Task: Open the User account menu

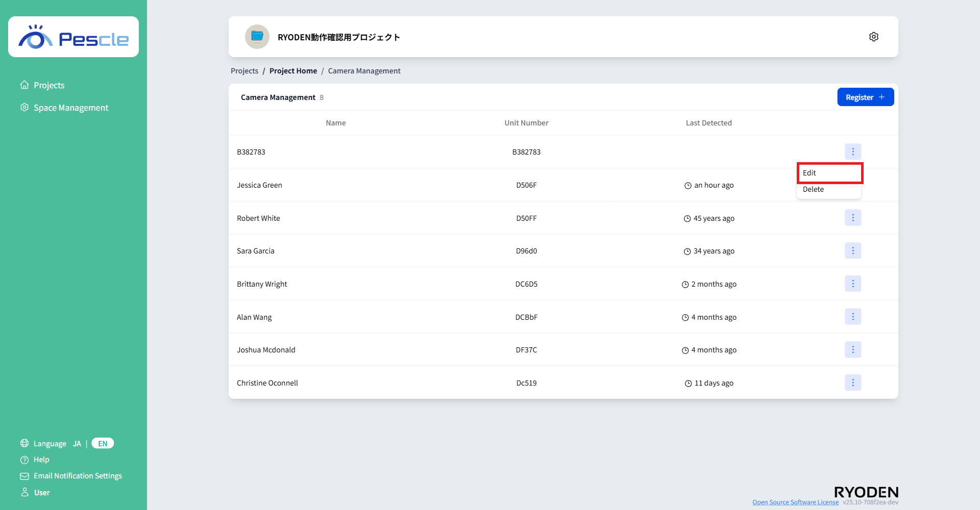Action: pyautogui.click(x=41, y=493)
